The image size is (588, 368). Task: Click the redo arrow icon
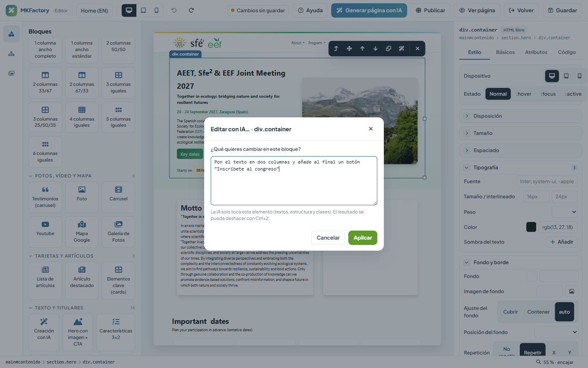191,10
